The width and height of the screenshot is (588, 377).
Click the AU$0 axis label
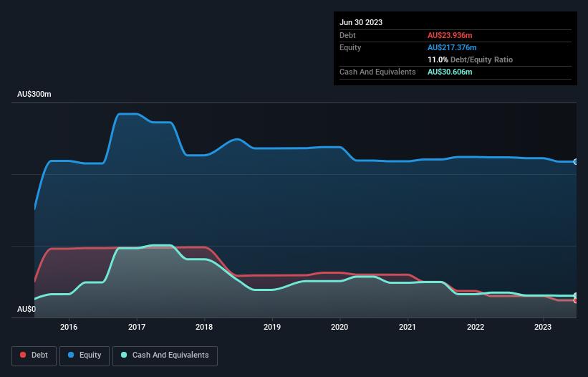[26, 309]
